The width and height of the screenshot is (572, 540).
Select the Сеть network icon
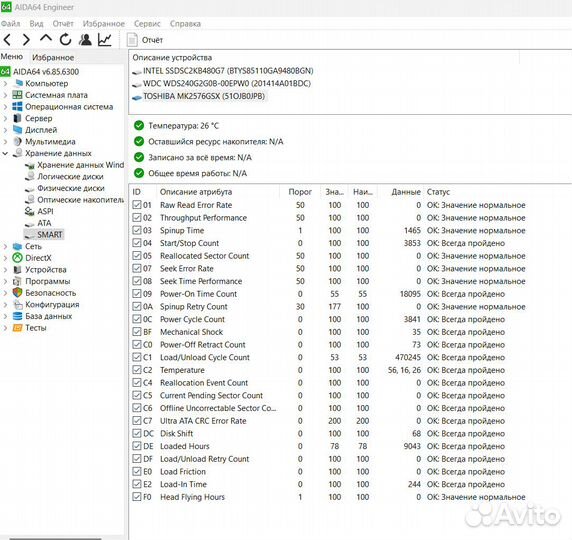17,246
